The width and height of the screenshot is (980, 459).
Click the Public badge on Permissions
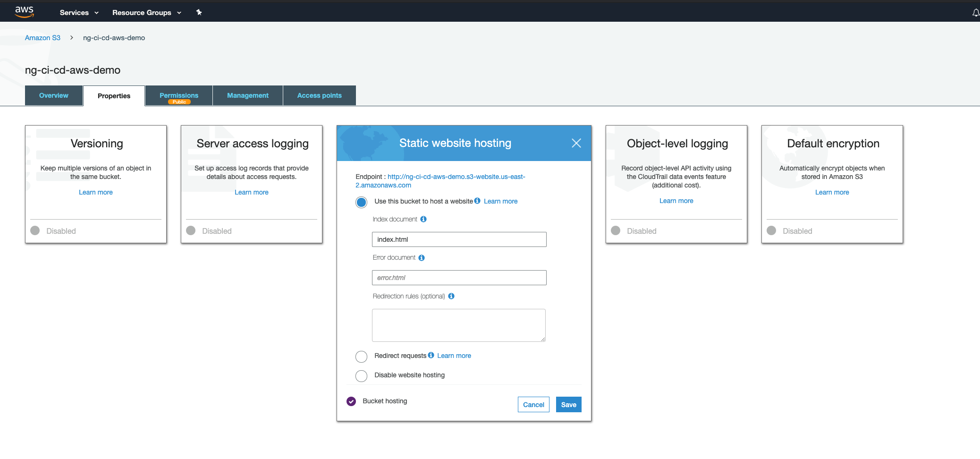tap(179, 102)
